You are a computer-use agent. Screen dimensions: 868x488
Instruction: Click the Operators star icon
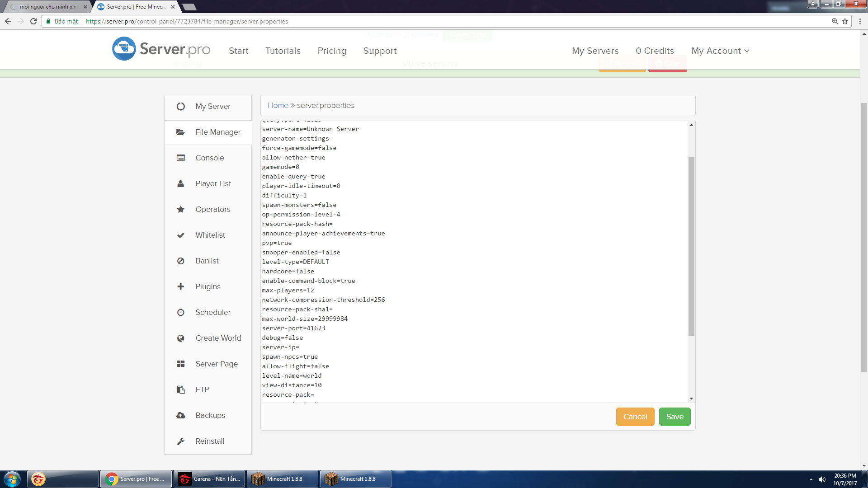(181, 209)
